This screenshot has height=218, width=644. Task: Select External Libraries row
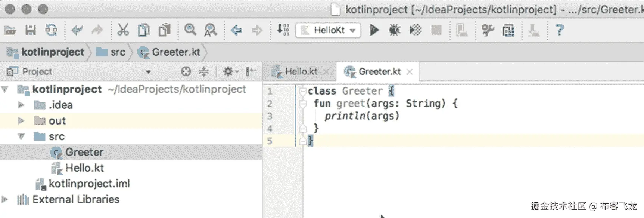coord(131,199)
